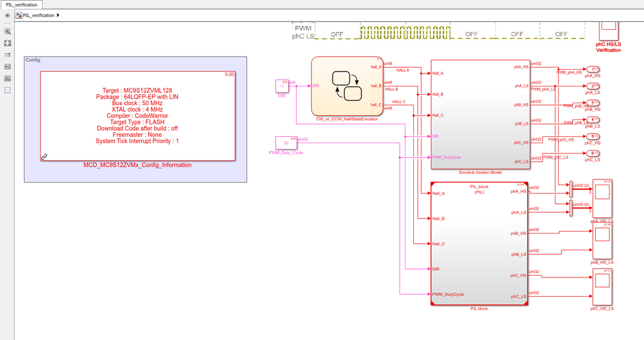Expand the PIL_verification breadcrumb arrow
This screenshot has height=340, width=644.
(58, 15)
